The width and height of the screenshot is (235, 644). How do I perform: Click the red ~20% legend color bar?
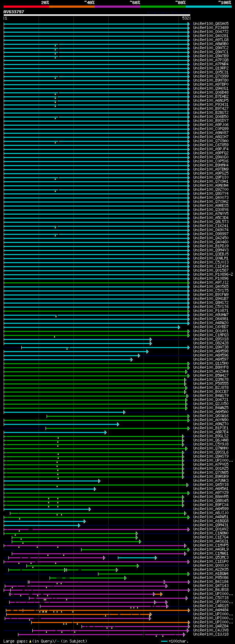[x=26, y=7]
